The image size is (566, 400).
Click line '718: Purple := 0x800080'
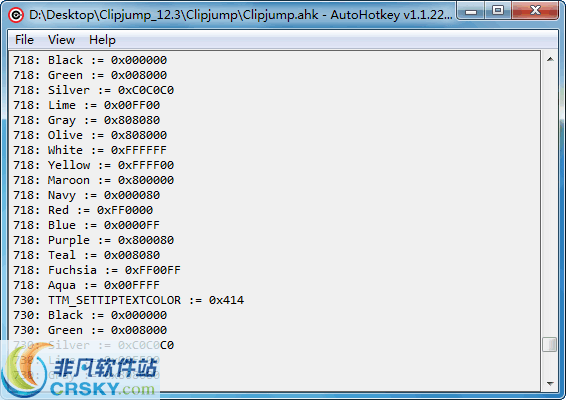[x=93, y=240]
